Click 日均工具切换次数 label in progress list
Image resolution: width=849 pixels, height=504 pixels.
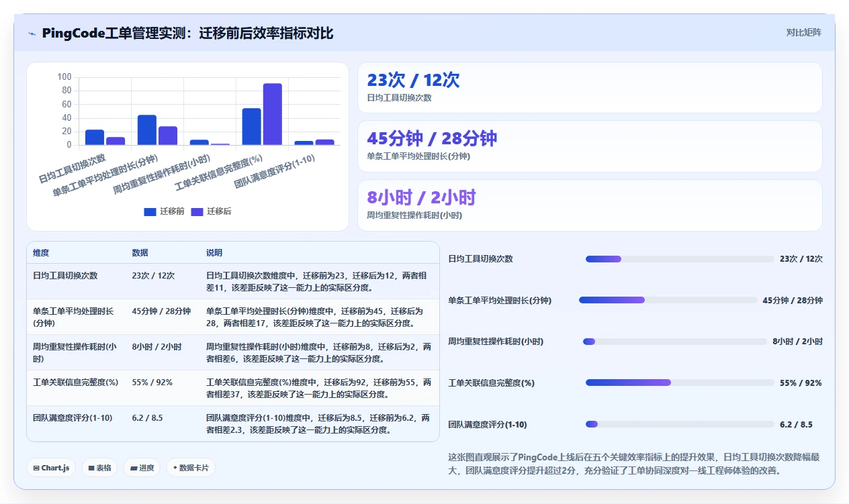tap(480, 259)
